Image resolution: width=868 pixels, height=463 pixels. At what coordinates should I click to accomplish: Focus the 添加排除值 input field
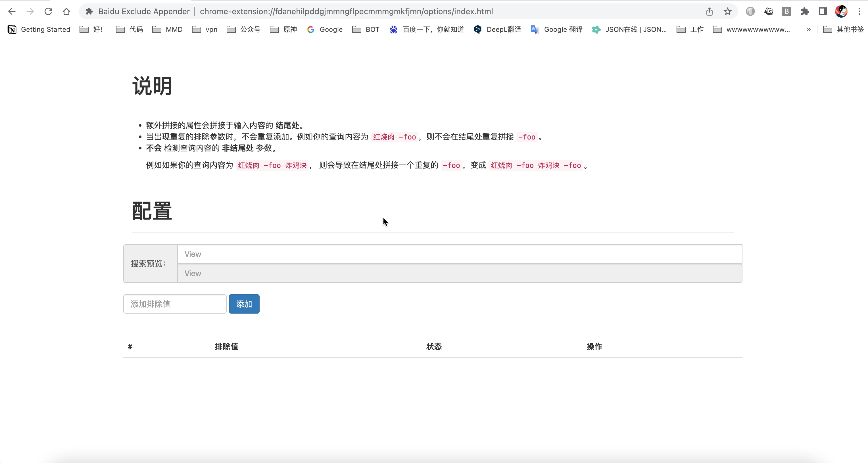pyautogui.click(x=175, y=304)
